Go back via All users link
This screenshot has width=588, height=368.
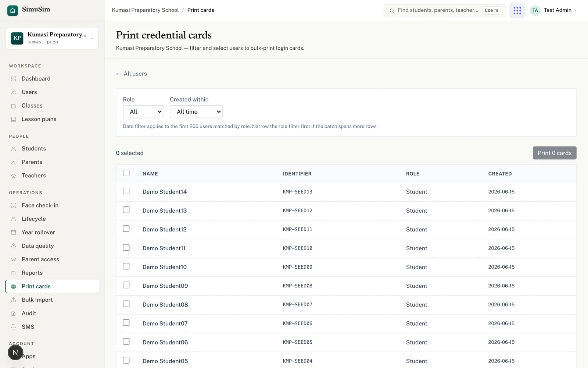pos(132,74)
